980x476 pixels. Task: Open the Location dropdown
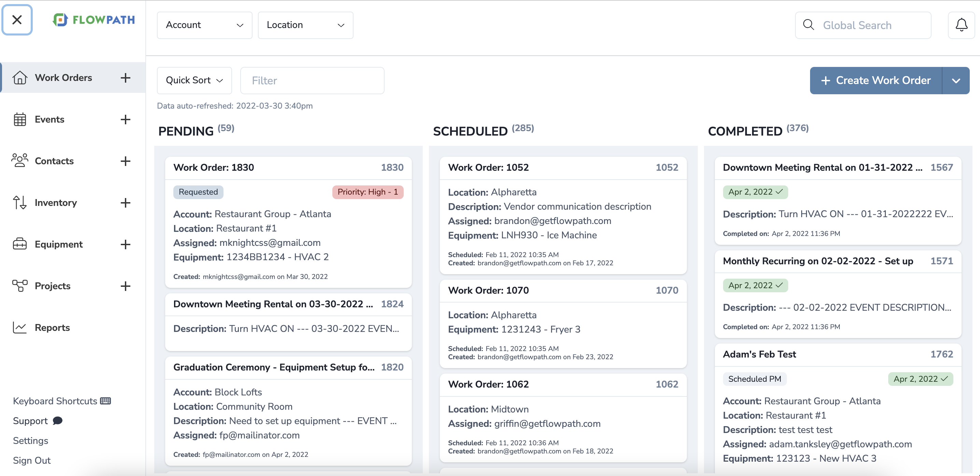click(305, 25)
